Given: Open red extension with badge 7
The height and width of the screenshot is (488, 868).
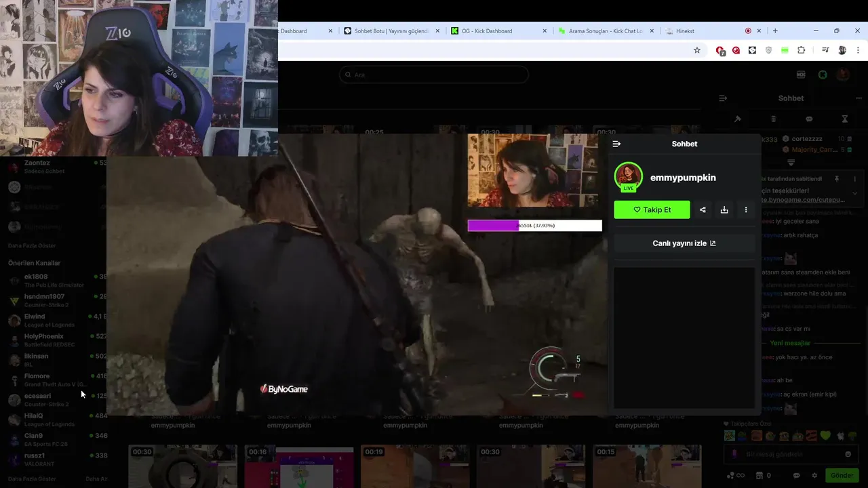Looking at the screenshot, I should pos(720,50).
